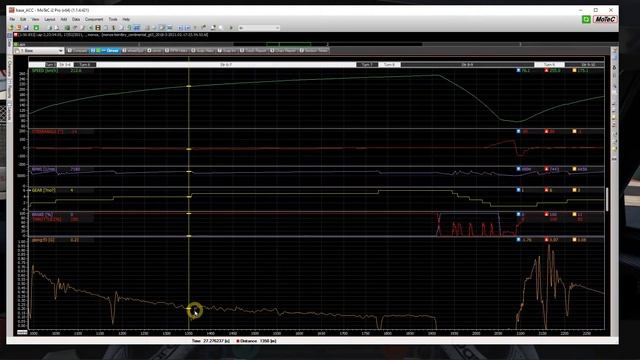Select the Turn 9 track section
Image resolution: width=640 pixels, height=360 pixels.
pos(549,64)
